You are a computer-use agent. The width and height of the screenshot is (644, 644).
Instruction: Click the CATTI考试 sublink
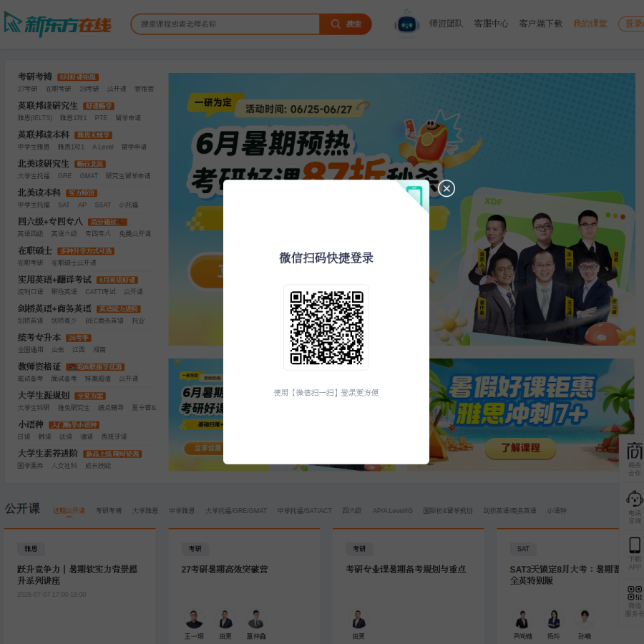100,292
